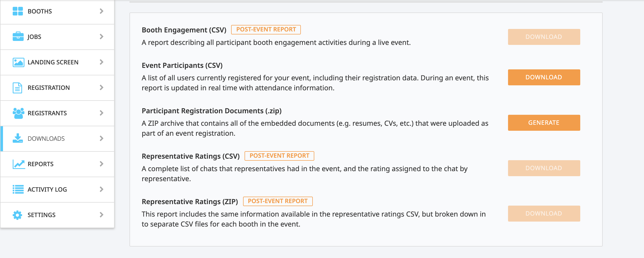Expand the Reports chevron arrow
Image resolution: width=644 pixels, height=258 pixels.
(101, 164)
